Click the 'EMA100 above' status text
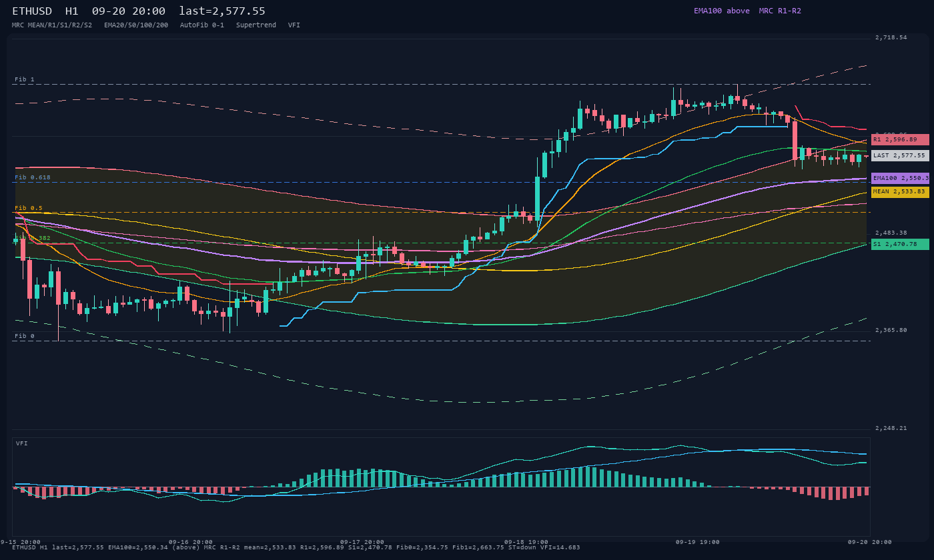 [722, 11]
